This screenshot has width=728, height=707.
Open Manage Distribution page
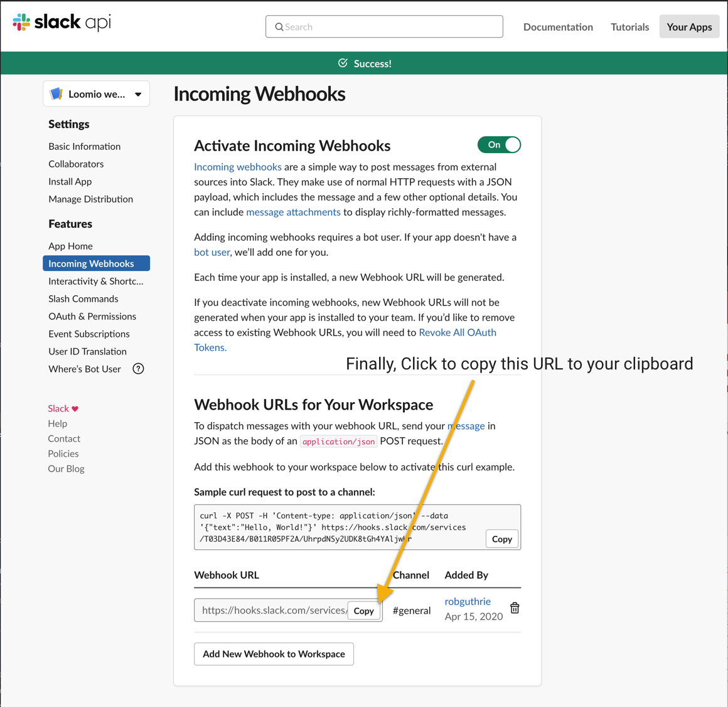click(90, 199)
